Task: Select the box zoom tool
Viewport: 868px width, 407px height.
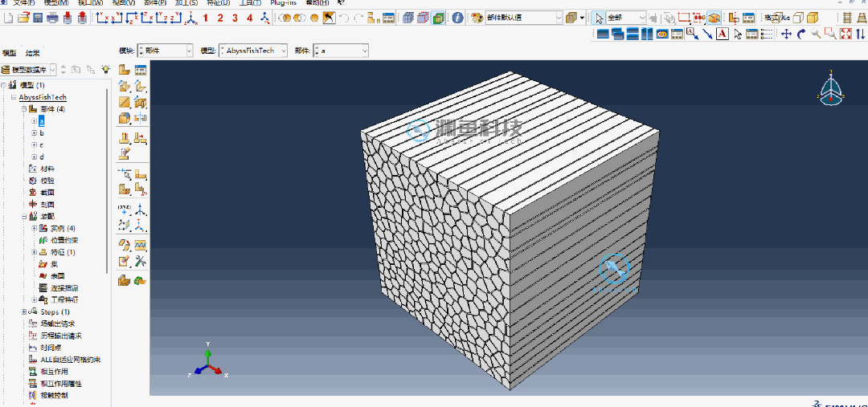Action: (830, 35)
